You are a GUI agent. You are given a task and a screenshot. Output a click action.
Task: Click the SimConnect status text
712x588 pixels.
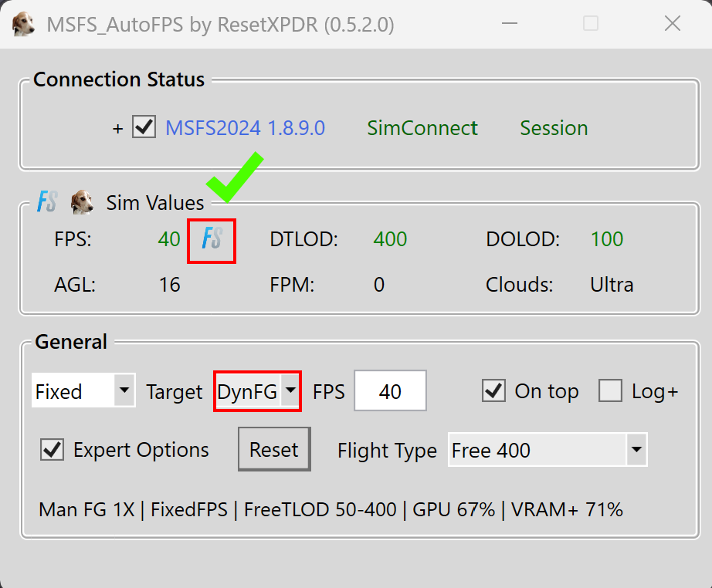pyautogui.click(x=422, y=128)
